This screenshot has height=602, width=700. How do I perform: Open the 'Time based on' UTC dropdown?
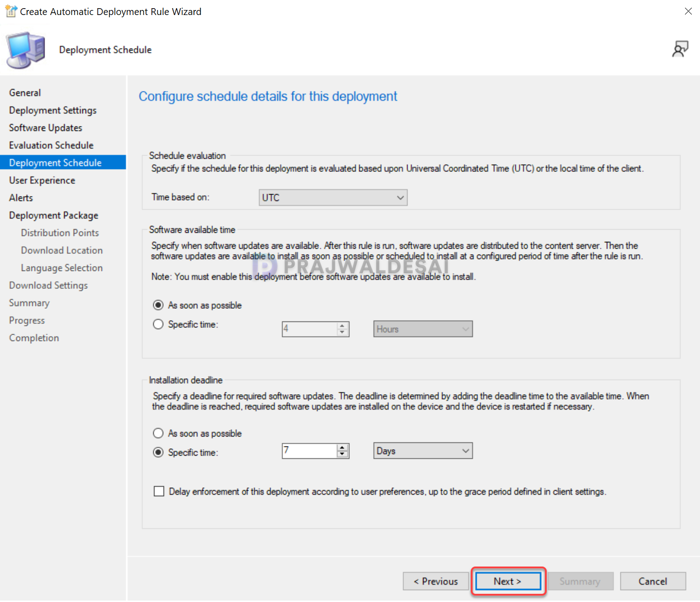point(333,197)
